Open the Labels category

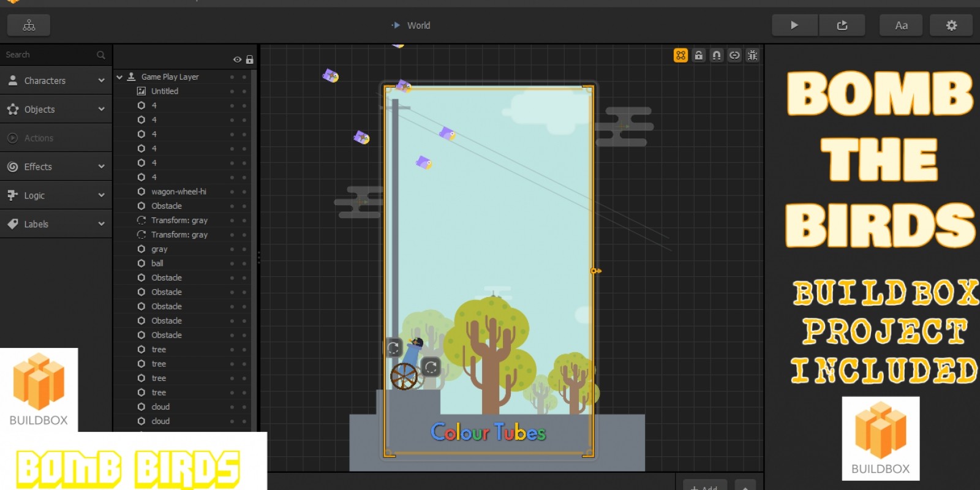pos(56,224)
